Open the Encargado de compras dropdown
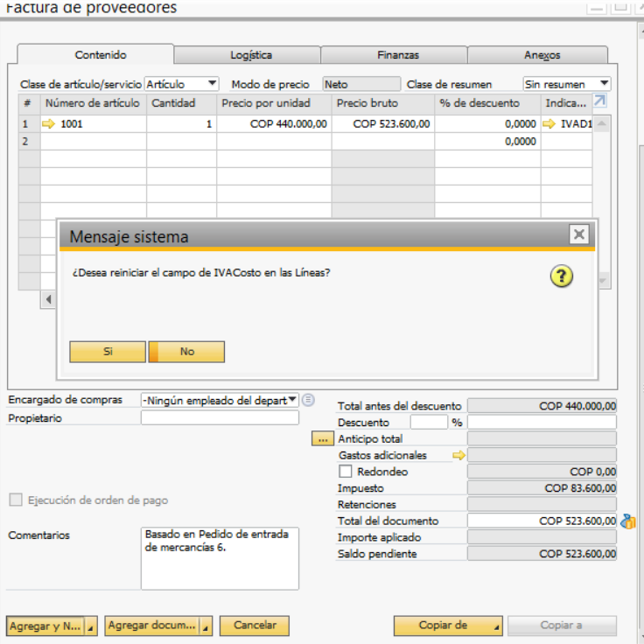The width and height of the screenshot is (644, 644). pos(220,400)
